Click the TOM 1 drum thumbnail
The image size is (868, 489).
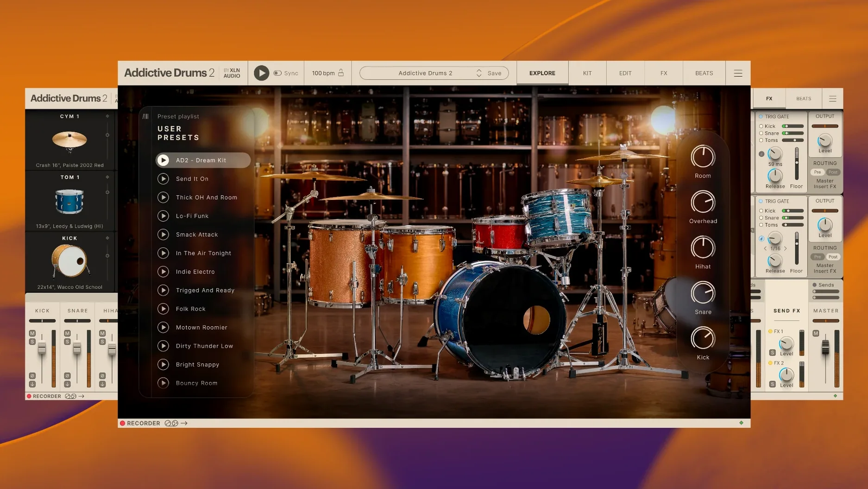click(x=69, y=202)
